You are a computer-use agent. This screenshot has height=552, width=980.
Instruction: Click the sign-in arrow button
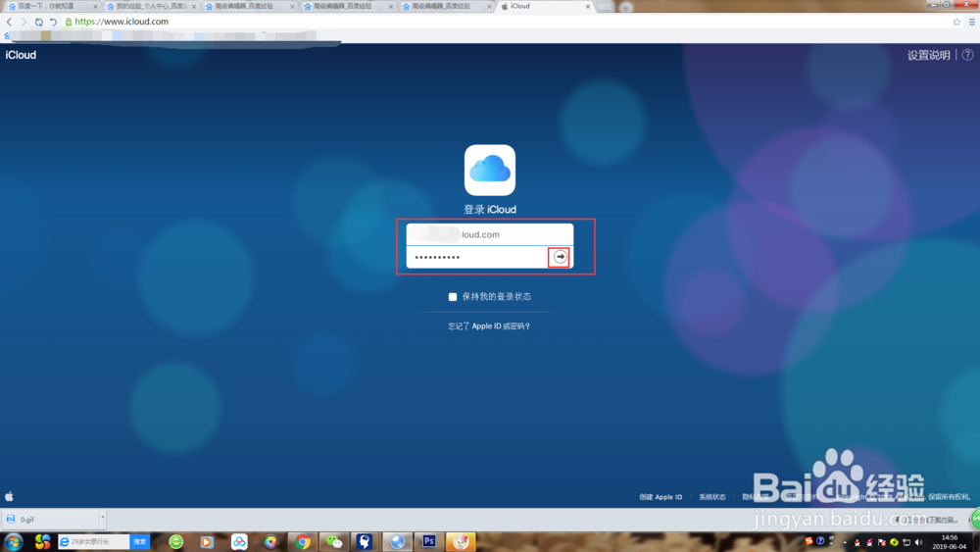pyautogui.click(x=560, y=257)
